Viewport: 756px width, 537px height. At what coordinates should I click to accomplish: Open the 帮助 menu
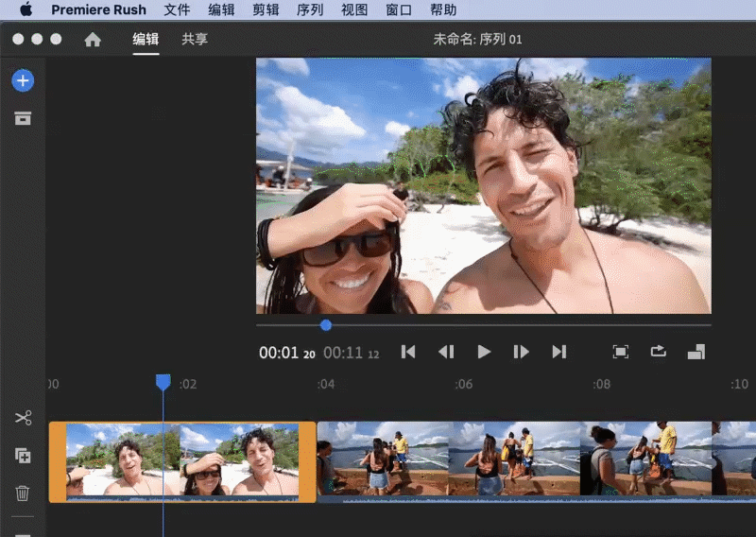443,9
